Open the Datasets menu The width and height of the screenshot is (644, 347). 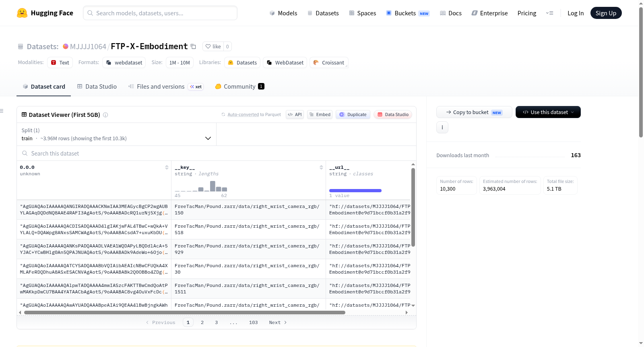click(x=323, y=13)
